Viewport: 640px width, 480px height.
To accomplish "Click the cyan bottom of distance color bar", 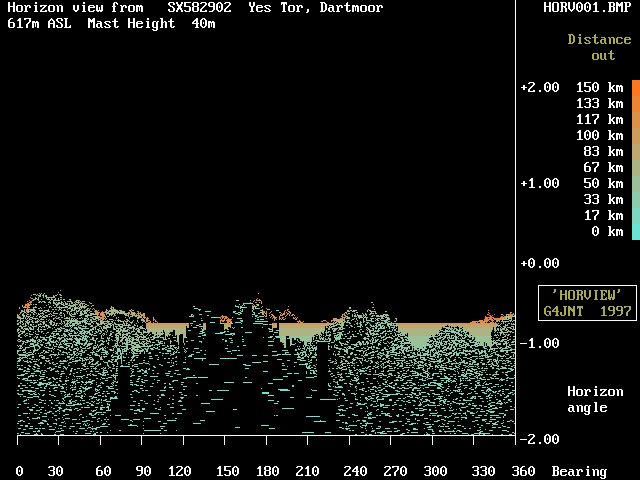I will (x=635, y=230).
